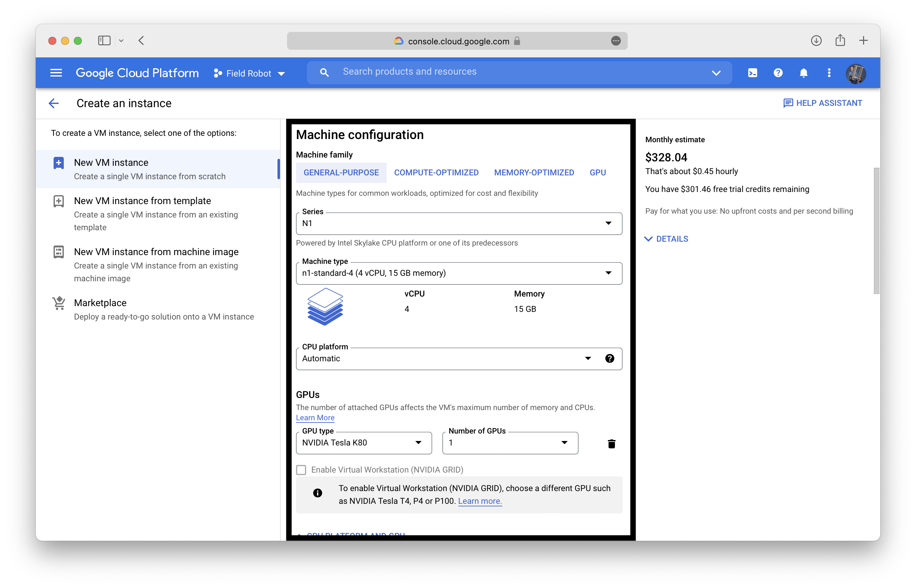Activate Cloud Shell terminal icon
This screenshot has height=588, width=916.
(752, 73)
